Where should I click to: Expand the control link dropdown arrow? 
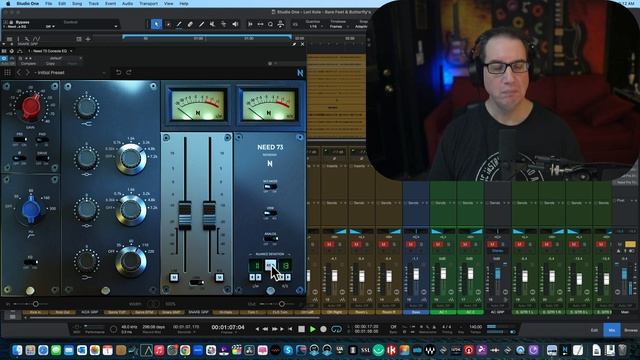pyautogui.click(x=116, y=27)
